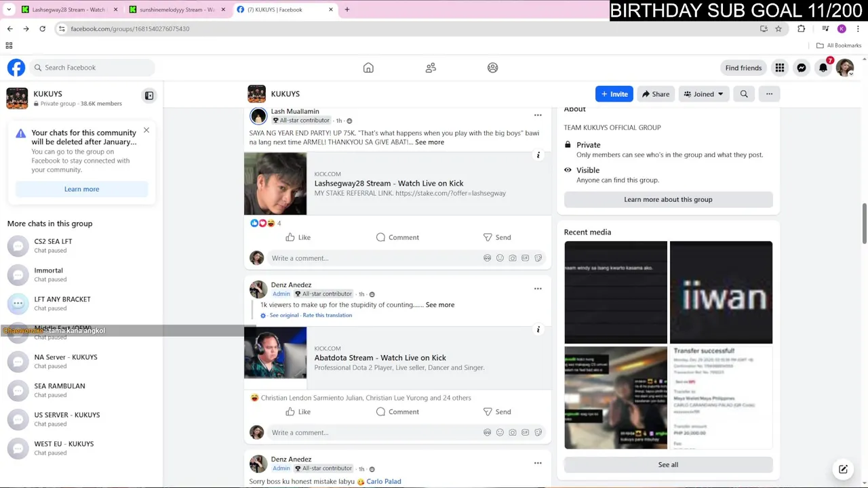The image size is (868, 488).
Task: Click See all recent media
Action: click(x=668, y=464)
